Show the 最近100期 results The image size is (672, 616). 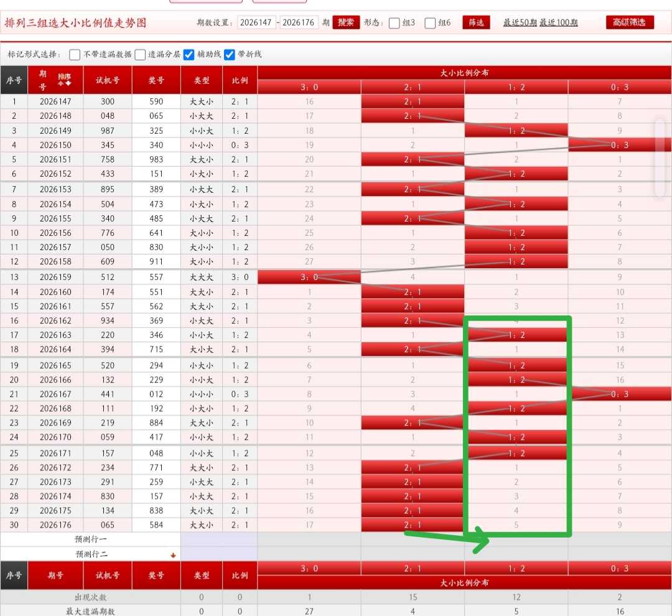point(558,22)
